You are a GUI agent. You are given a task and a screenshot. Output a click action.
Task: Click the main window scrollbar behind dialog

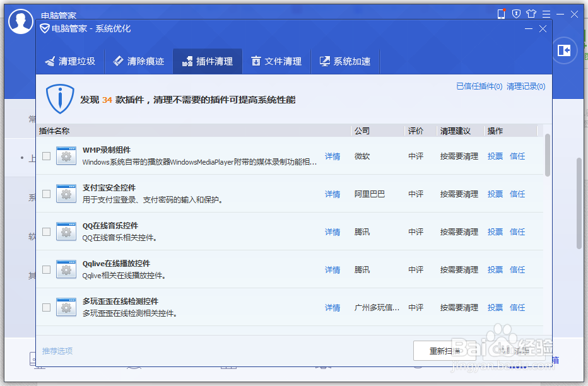(579, 204)
